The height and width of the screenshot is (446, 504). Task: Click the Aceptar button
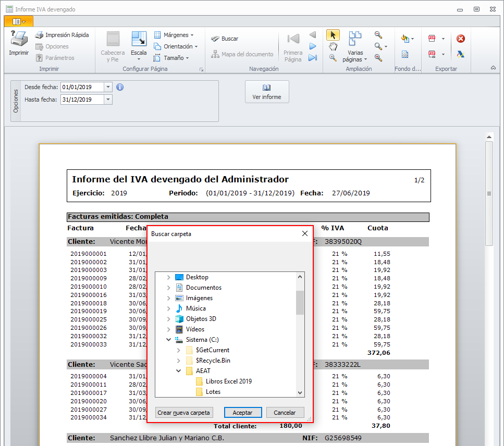click(242, 412)
